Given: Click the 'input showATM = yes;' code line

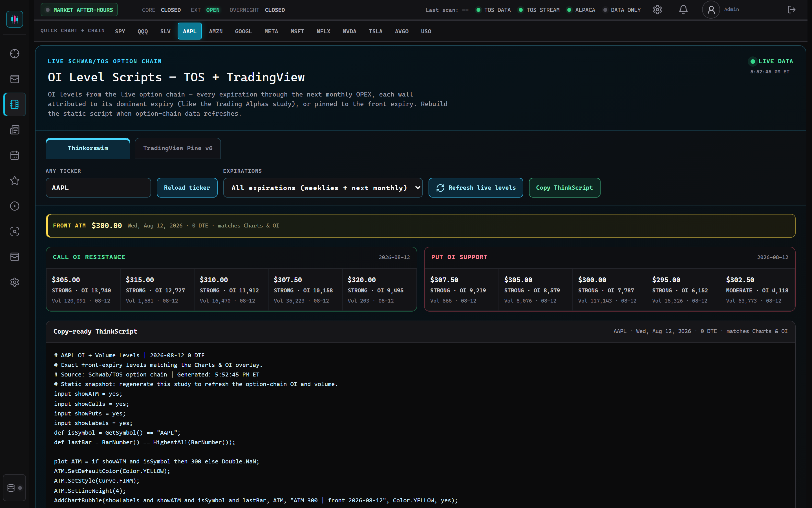Looking at the screenshot, I should (88, 394).
